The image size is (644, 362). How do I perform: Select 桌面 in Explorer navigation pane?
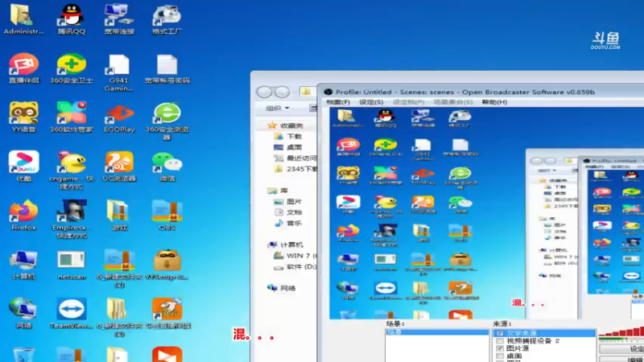pyautogui.click(x=289, y=147)
